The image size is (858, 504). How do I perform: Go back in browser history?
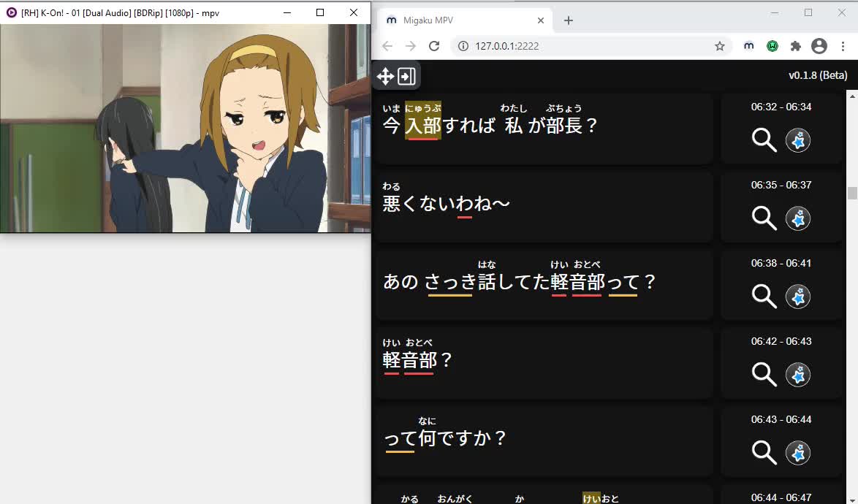point(387,46)
